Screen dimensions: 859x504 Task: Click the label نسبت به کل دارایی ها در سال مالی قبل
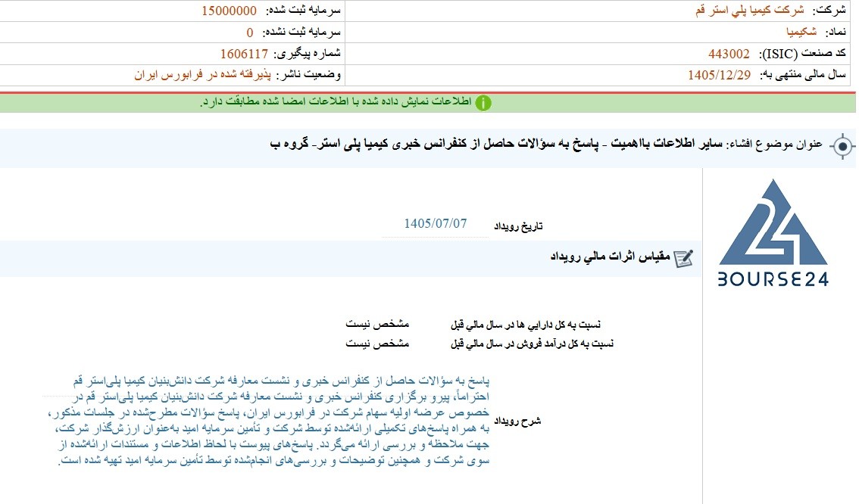point(526,325)
